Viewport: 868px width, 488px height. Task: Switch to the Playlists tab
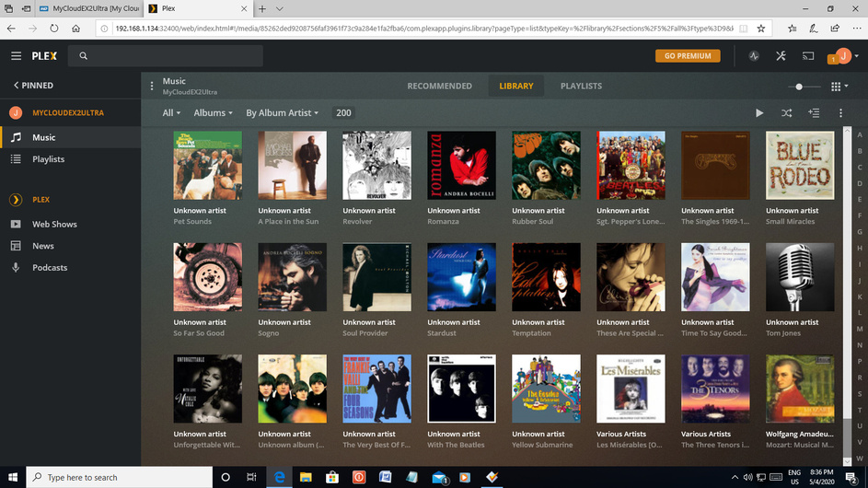coord(581,86)
